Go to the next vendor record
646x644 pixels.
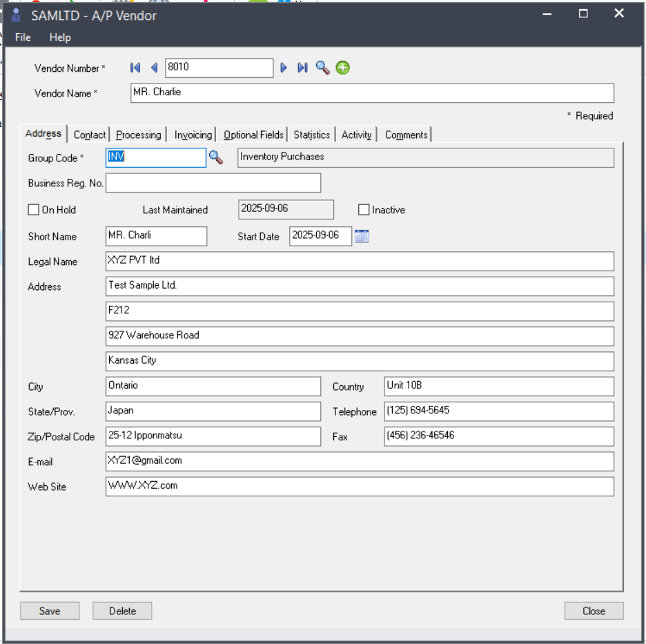click(x=284, y=68)
